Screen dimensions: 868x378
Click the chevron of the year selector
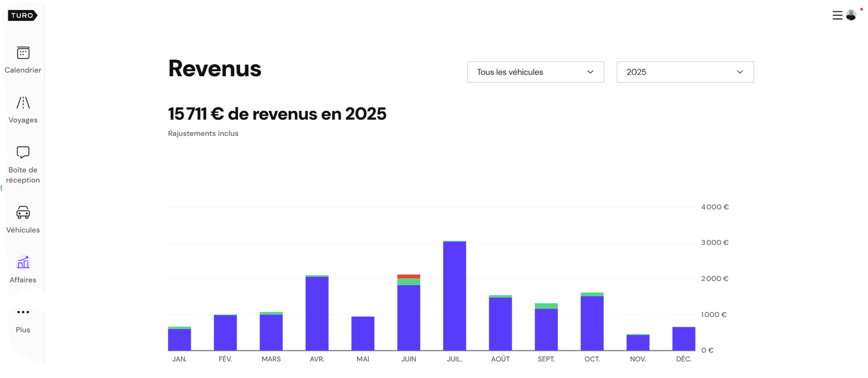point(739,72)
